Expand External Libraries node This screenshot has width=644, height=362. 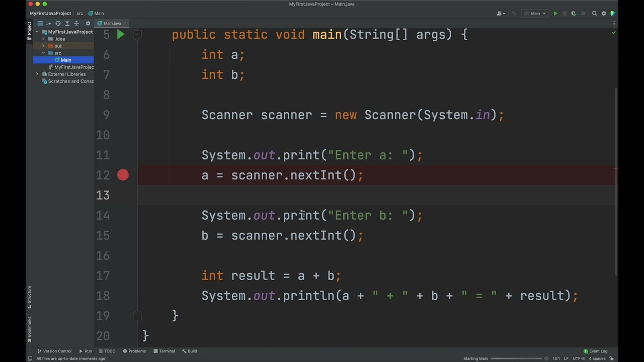point(37,74)
